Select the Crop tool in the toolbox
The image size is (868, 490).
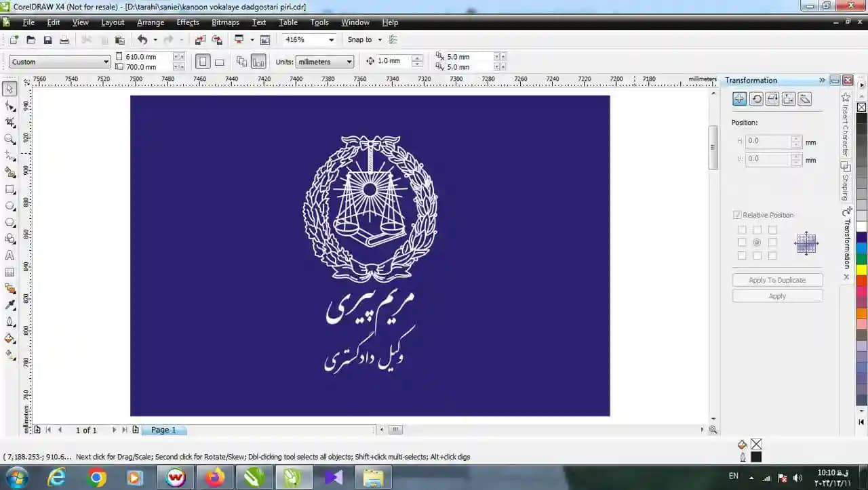click(x=9, y=123)
